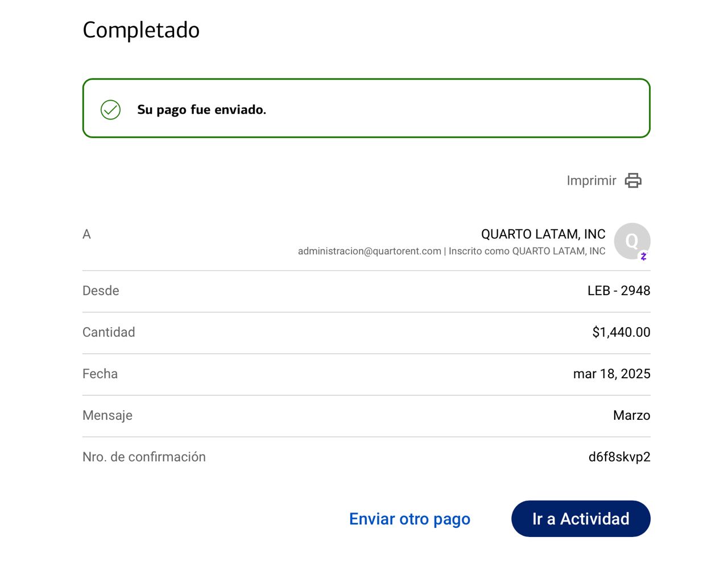Image resolution: width=728 pixels, height=562 pixels.
Task: Click the source account LEB - 2948
Action: point(618,291)
